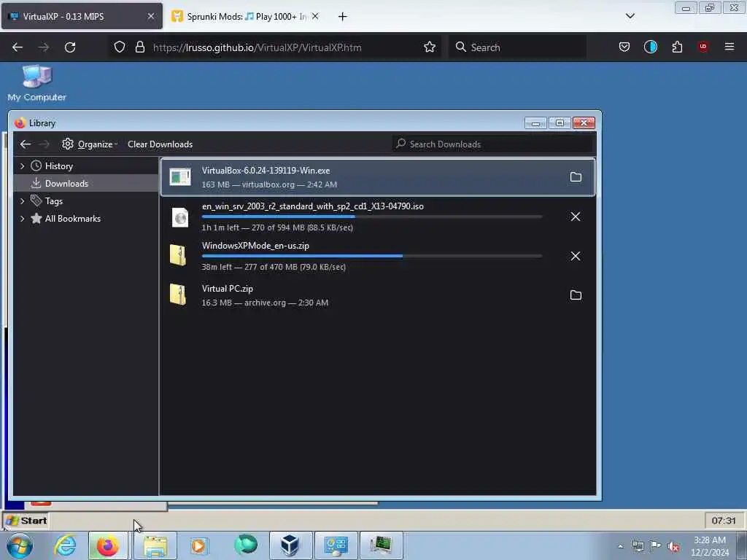Viewport: 747px width, 560px height.
Task: Open the control panel taskbar icon
Action: [336, 545]
